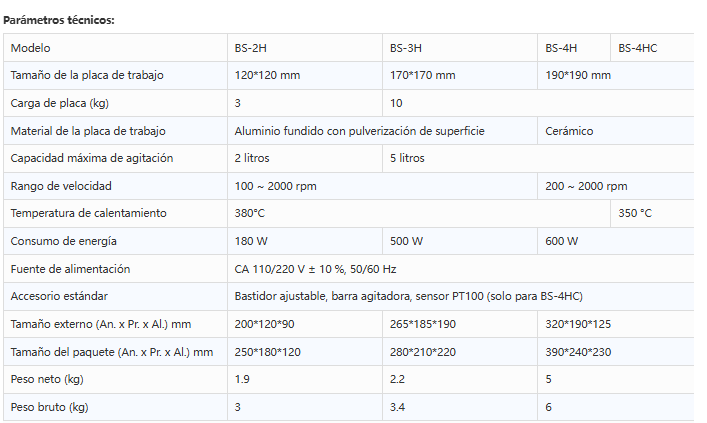Select the BS-4HC model cell

click(x=638, y=48)
